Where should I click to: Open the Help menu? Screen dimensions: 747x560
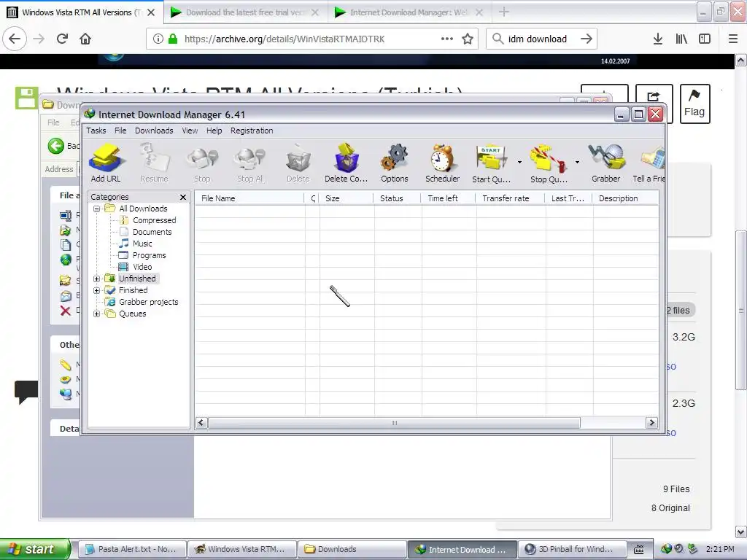pyautogui.click(x=214, y=131)
